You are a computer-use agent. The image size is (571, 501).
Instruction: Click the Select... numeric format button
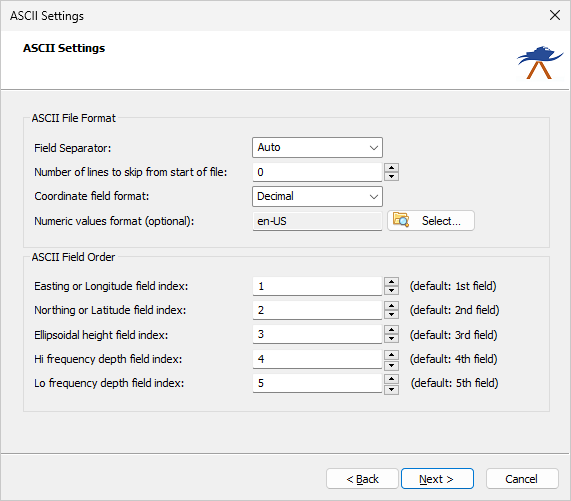click(431, 221)
